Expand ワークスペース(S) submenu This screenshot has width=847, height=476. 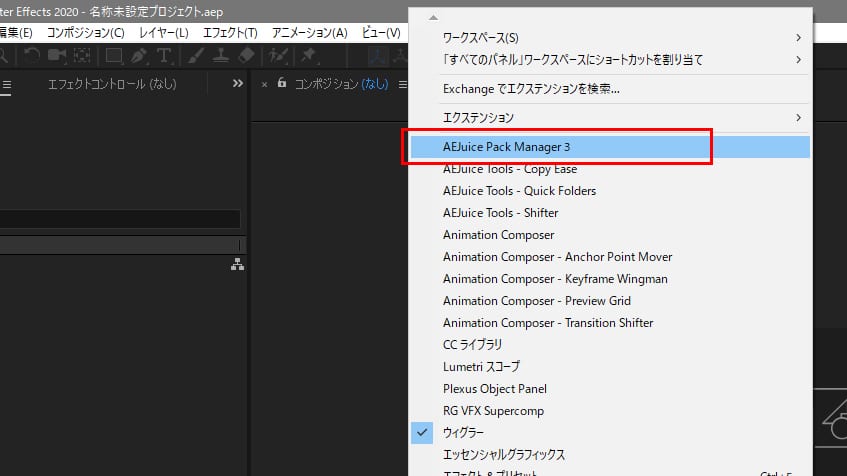point(610,38)
